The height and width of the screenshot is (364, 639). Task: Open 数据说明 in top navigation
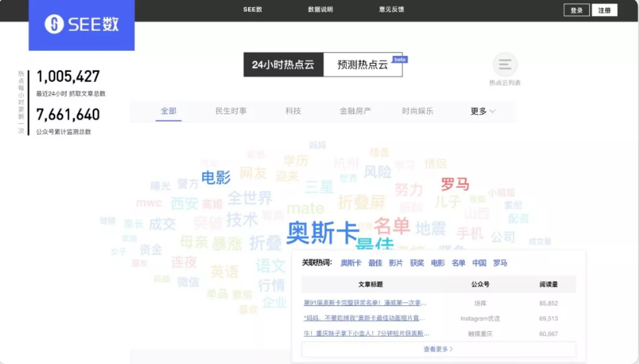[320, 10]
